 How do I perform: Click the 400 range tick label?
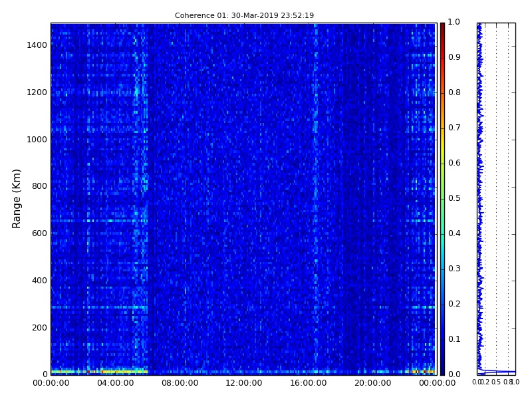coord(39,280)
